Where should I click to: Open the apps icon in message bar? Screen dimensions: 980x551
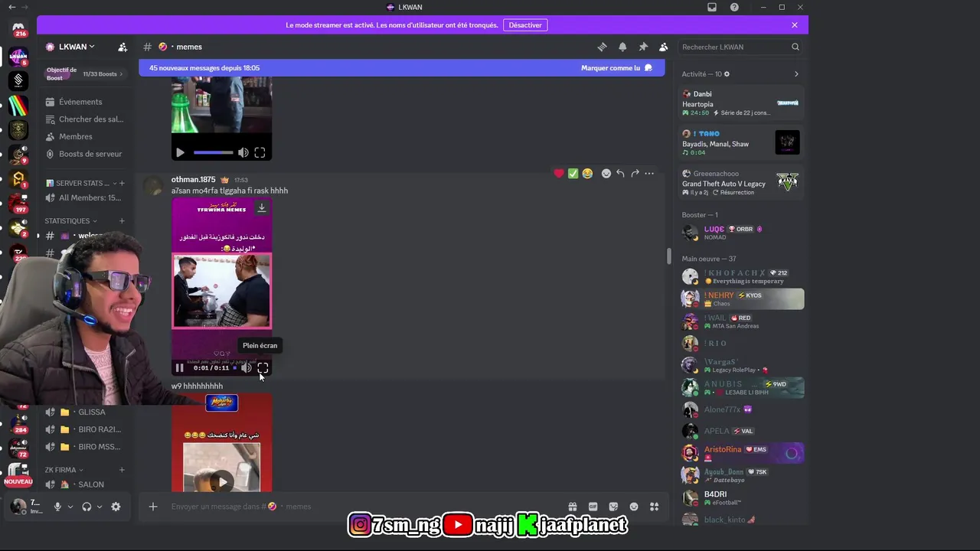[x=654, y=507]
